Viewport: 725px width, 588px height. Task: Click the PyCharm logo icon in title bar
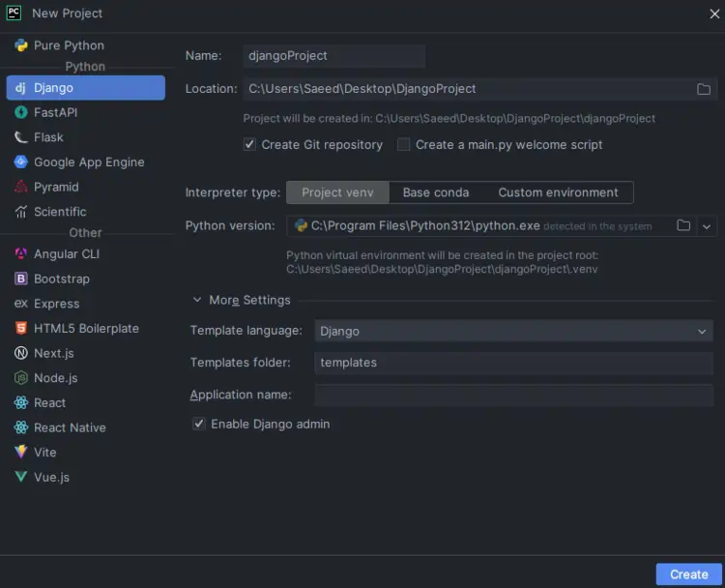pyautogui.click(x=14, y=13)
